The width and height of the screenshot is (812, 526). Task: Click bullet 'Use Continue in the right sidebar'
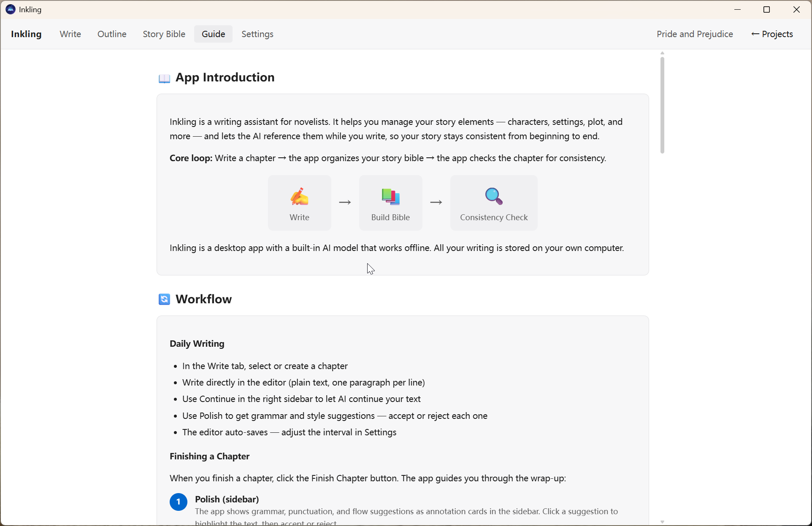[x=301, y=399]
